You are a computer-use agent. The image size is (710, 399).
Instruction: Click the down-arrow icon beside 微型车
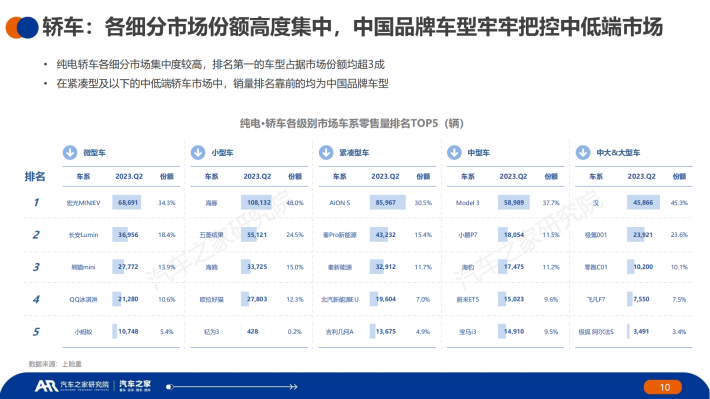pos(70,153)
